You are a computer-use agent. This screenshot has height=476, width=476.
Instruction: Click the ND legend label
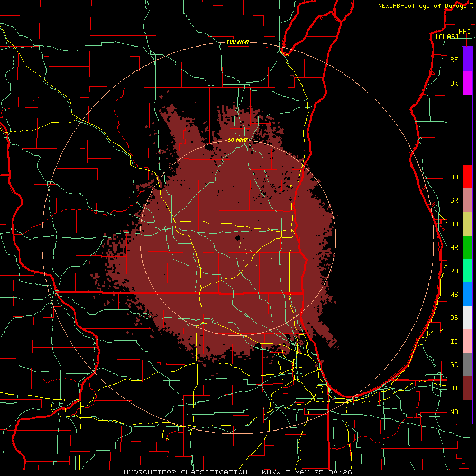454,411
